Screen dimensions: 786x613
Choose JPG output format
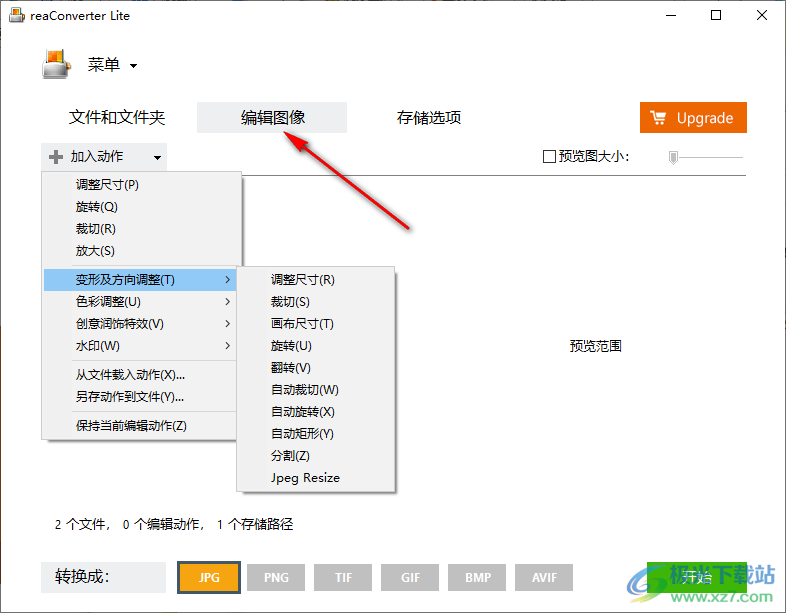pyautogui.click(x=209, y=577)
